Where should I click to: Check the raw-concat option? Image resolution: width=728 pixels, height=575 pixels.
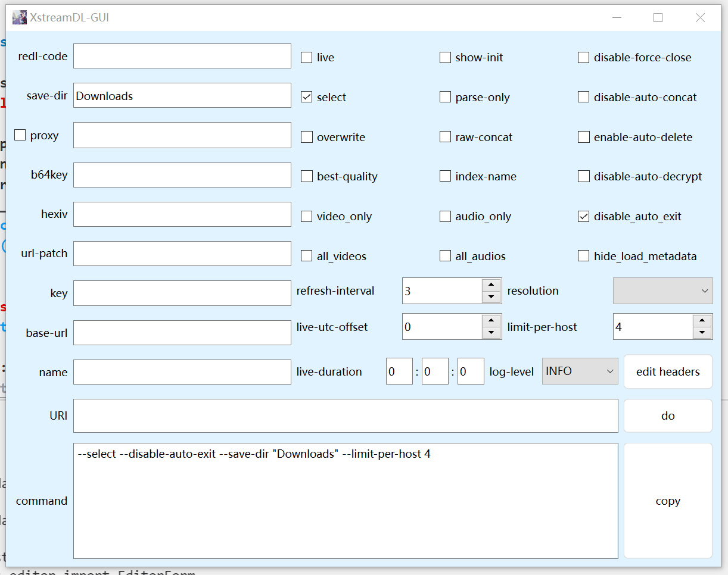(x=445, y=137)
